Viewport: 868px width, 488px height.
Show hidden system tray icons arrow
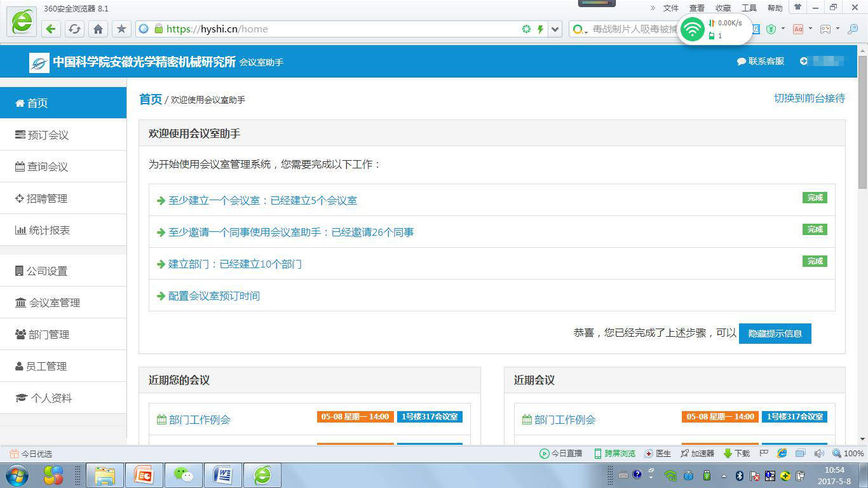click(724, 475)
